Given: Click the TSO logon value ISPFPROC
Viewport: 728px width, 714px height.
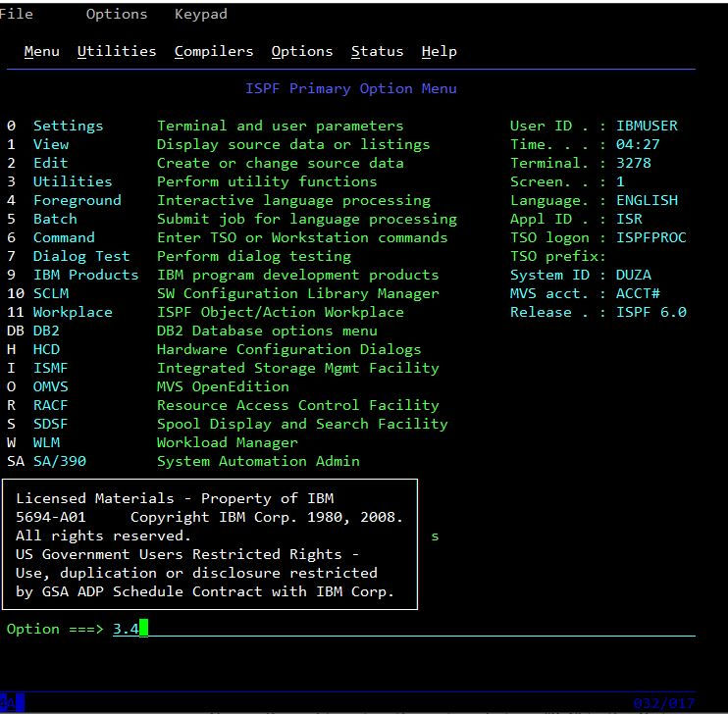Looking at the screenshot, I should pos(650,237).
